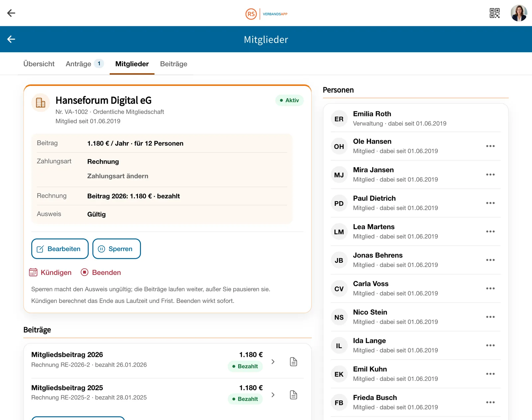Click the back arrow in the top bar

click(x=11, y=13)
